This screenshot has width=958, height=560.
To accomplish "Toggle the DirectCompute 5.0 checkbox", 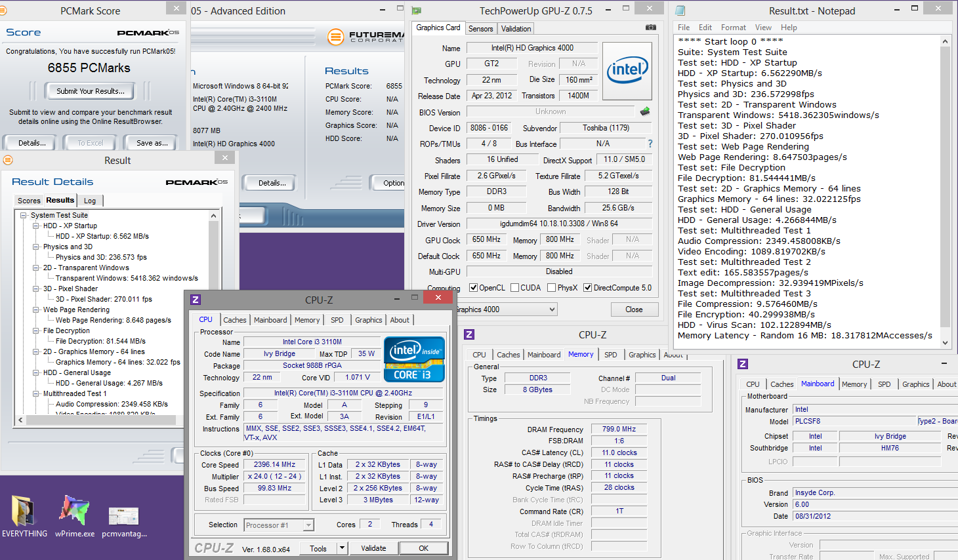I will [588, 287].
